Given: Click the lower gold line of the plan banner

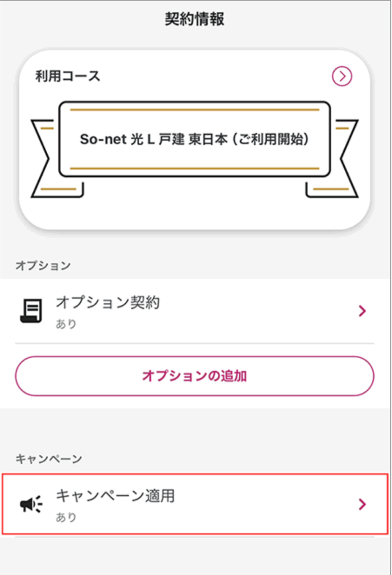Looking at the screenshot, I should pos(194,168).
